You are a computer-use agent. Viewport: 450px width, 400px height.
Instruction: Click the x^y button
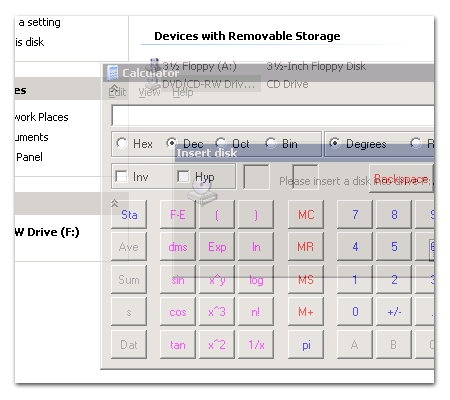(217, 279)
